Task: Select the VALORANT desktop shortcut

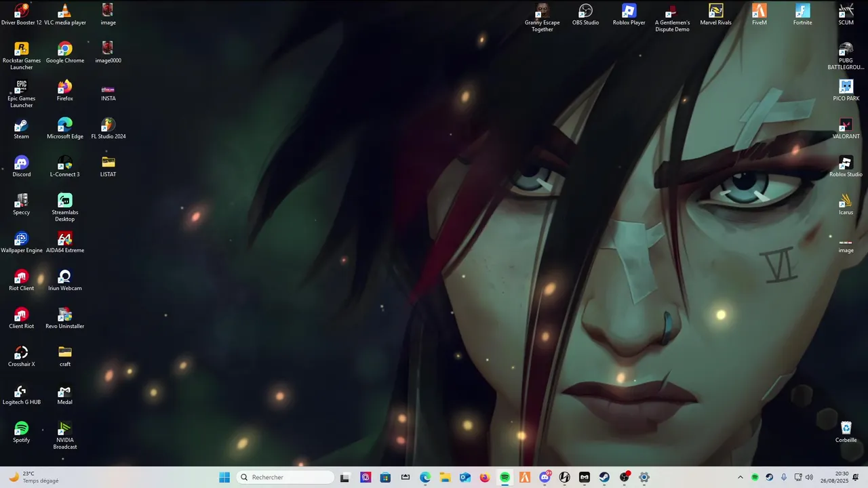Action: click(x=846, y=128)
